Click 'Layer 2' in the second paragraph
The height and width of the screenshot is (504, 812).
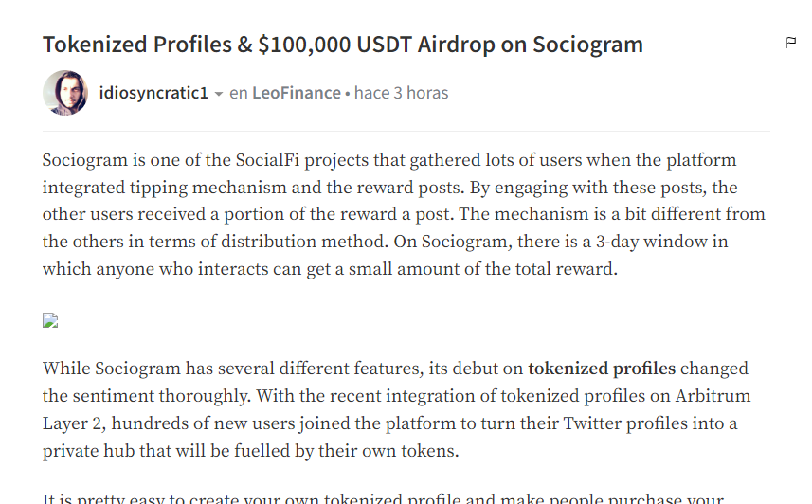(73, 423)
